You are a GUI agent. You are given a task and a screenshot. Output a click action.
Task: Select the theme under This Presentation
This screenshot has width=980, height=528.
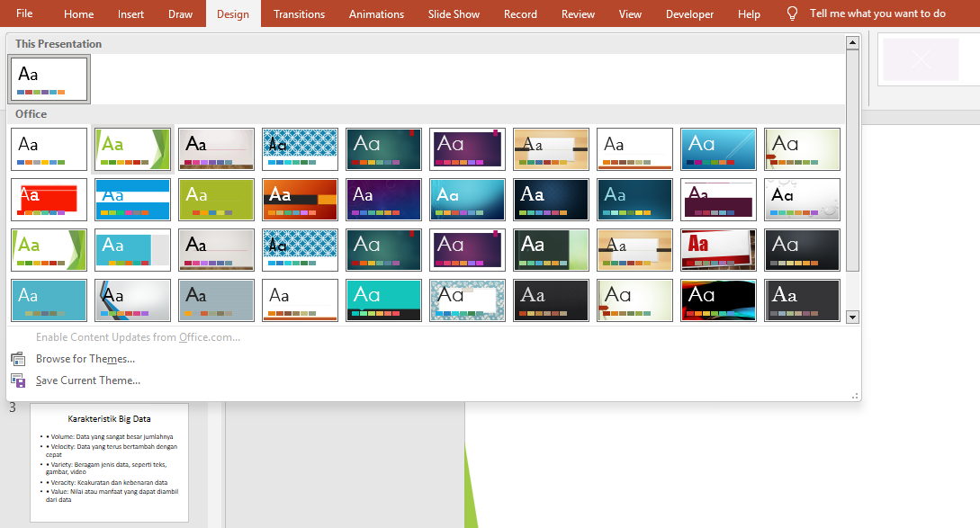coord(49,79)
